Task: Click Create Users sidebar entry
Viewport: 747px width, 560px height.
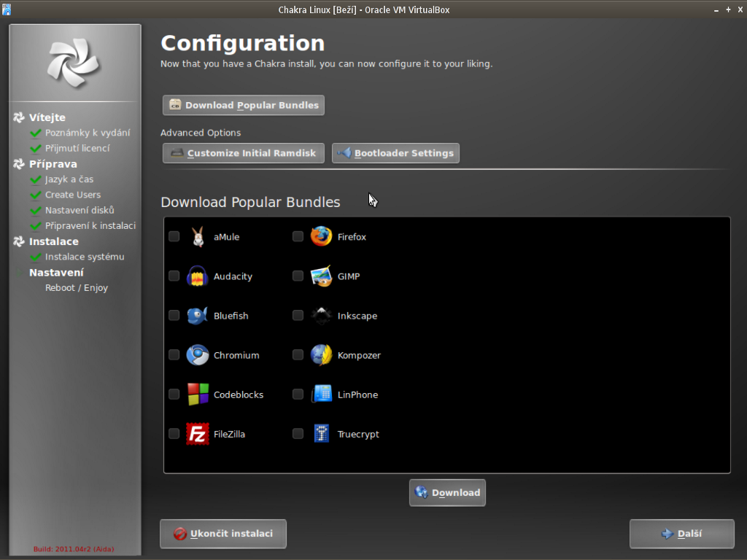Action: click(73, 195)
